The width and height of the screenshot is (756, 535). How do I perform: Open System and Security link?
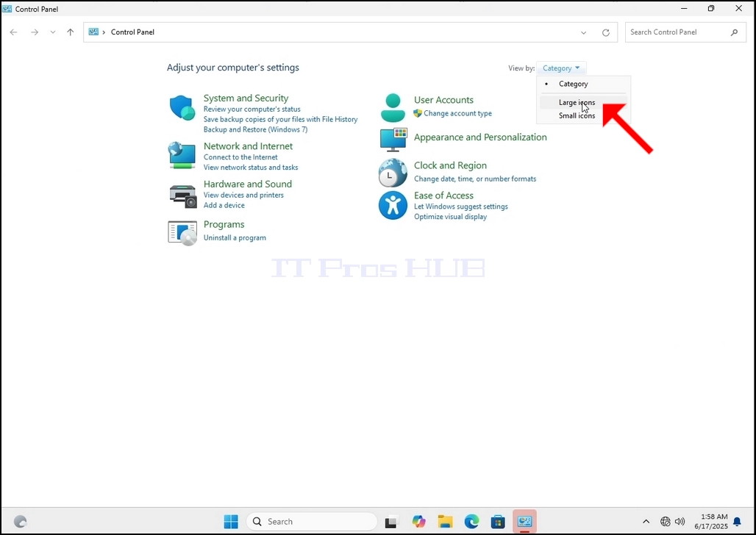tap(246, 98)
